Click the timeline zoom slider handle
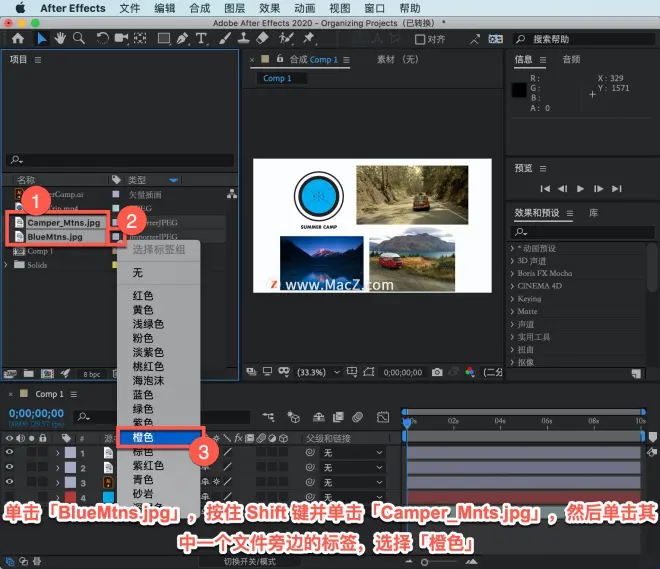This screenshot has height=569, width=660. pos(424,562)
